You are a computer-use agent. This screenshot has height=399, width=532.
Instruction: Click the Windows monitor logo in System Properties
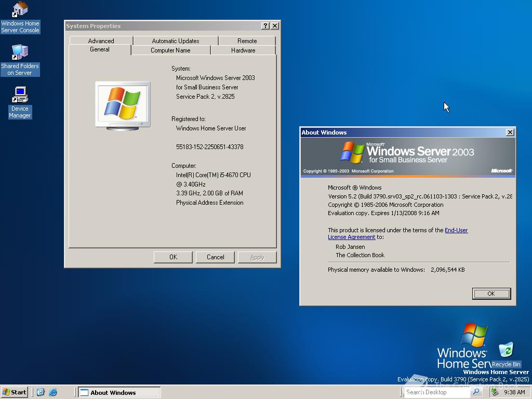coord(123,106)
